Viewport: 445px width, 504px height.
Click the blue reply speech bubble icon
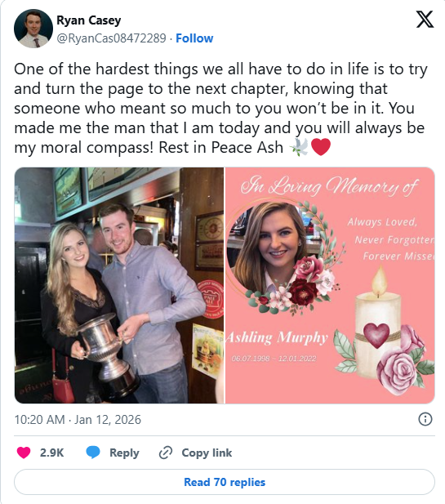93,453
